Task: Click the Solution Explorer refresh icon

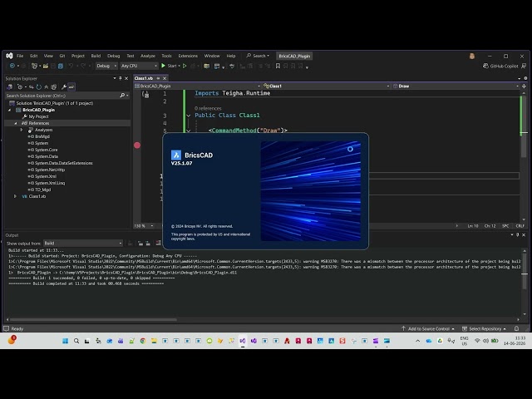Action: [39, 86]
